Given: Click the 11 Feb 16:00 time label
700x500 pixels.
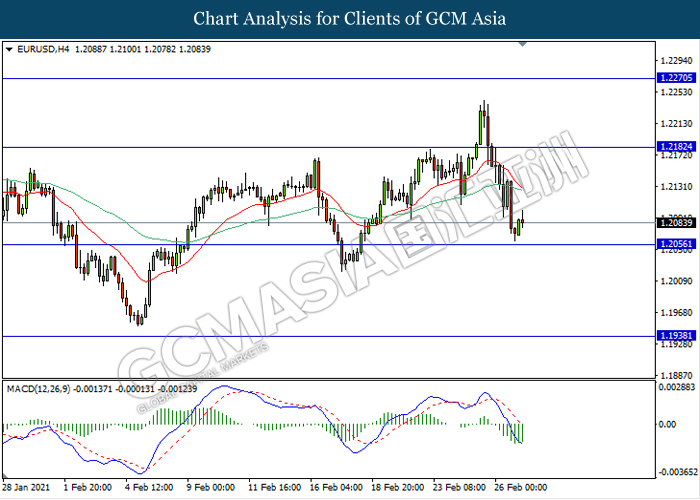Looking at the screenshot, I should click(275, 487).
